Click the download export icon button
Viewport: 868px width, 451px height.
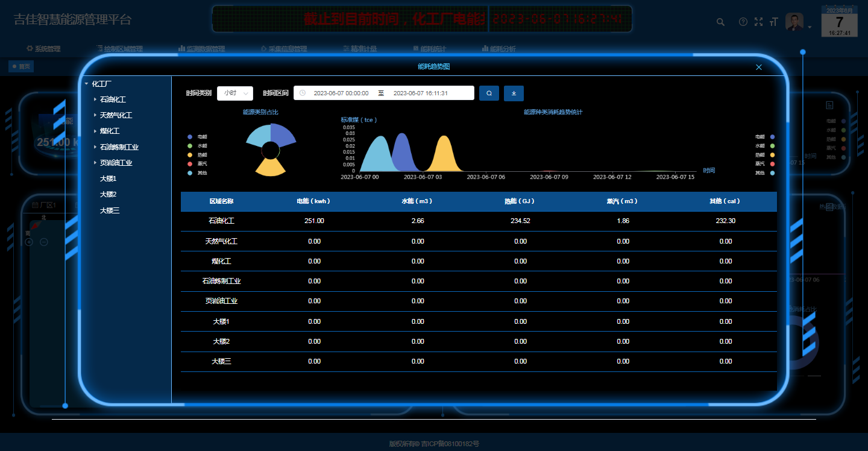point(514,93)
